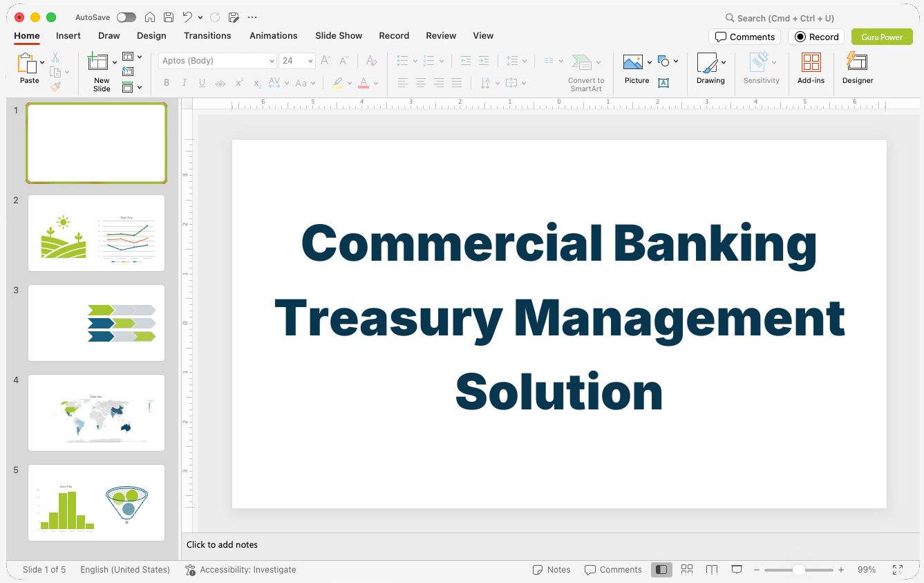Align text left
Viewport: 924px width, 583px height.
click(403, 83)
